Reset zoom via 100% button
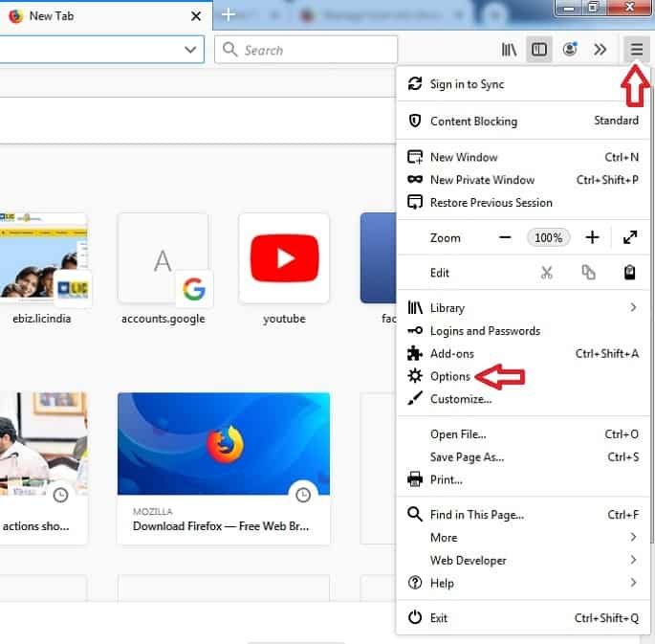Screen dimensions: 655x644 point(549,237)
